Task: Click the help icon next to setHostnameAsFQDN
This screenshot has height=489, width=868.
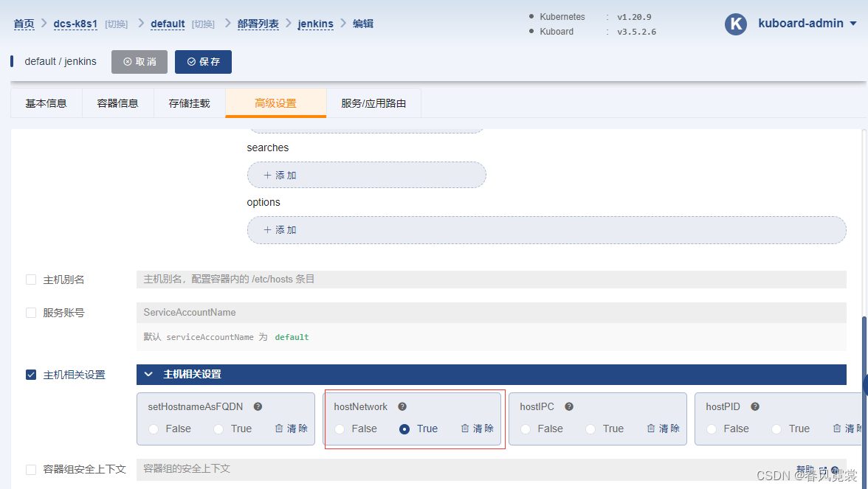Action: point(258,406)
